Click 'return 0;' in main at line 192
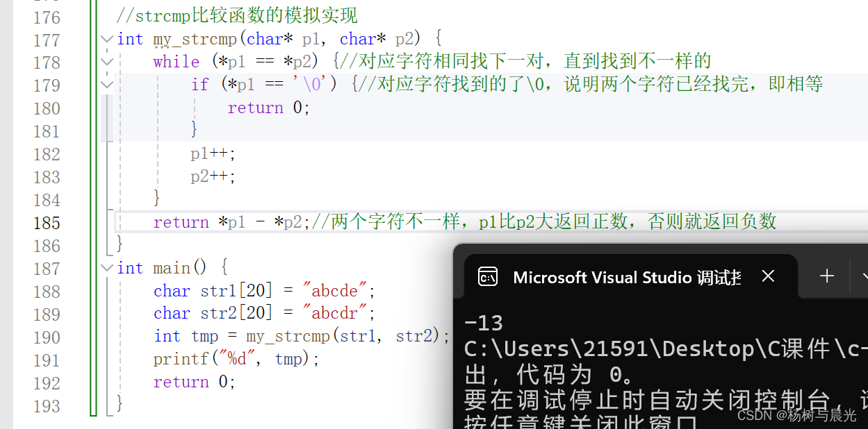 coord(195,382)
